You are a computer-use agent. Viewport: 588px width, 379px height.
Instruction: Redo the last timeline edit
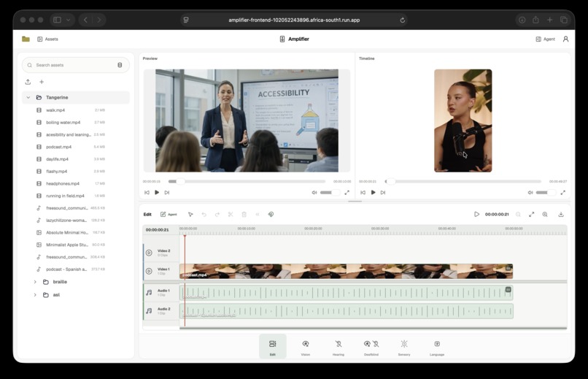[x=217, y=214]
